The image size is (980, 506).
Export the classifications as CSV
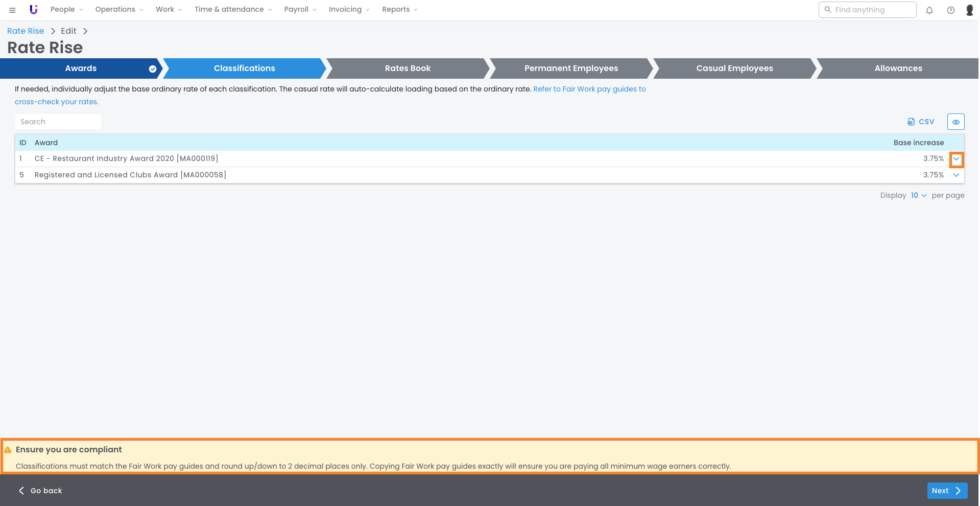coord(921,122)
